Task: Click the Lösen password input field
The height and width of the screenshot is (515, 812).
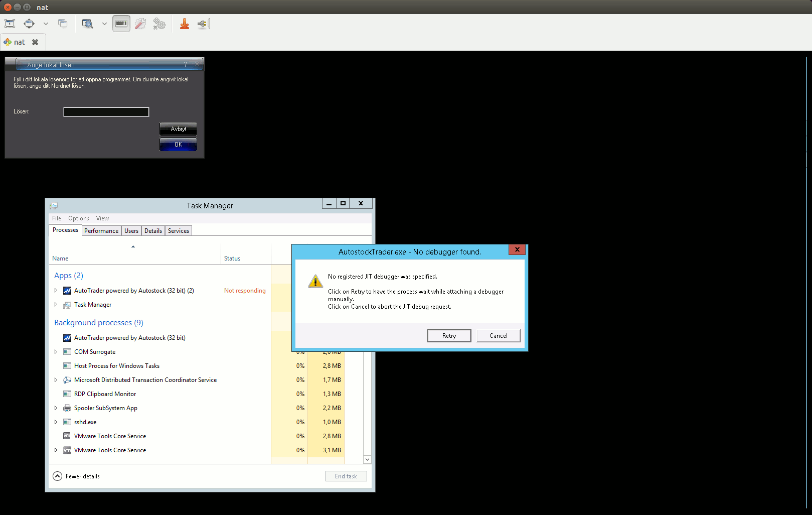Action: click(106, 112)
